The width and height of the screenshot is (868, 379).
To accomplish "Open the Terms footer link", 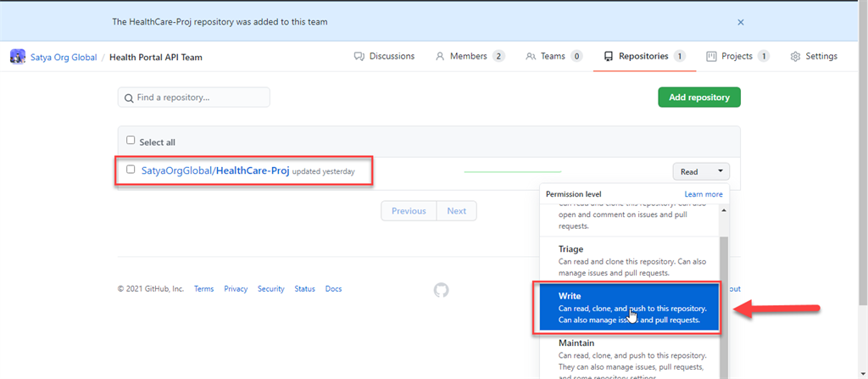I will click(203, 288).
